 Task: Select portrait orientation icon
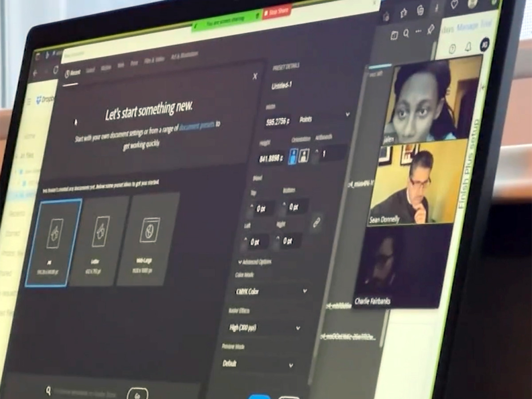pyautogui.click(x=293, y=156)
